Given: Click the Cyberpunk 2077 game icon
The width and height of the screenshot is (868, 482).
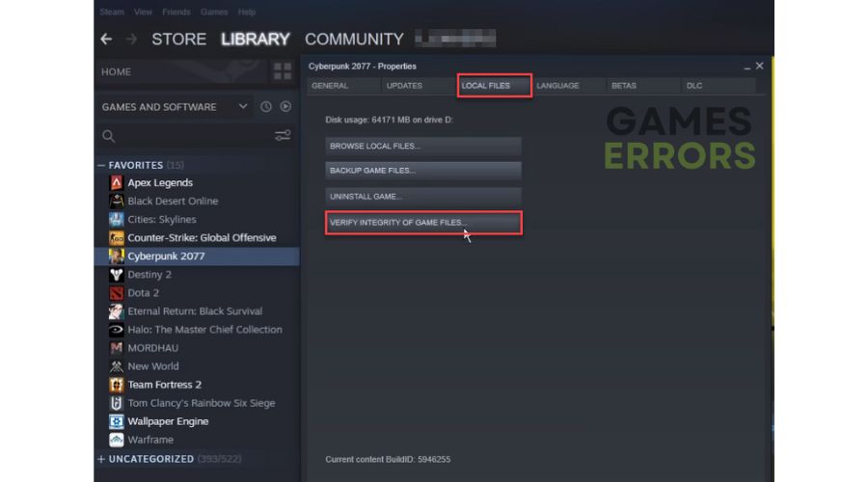Looking at the screenshot, I should [117, 256].
